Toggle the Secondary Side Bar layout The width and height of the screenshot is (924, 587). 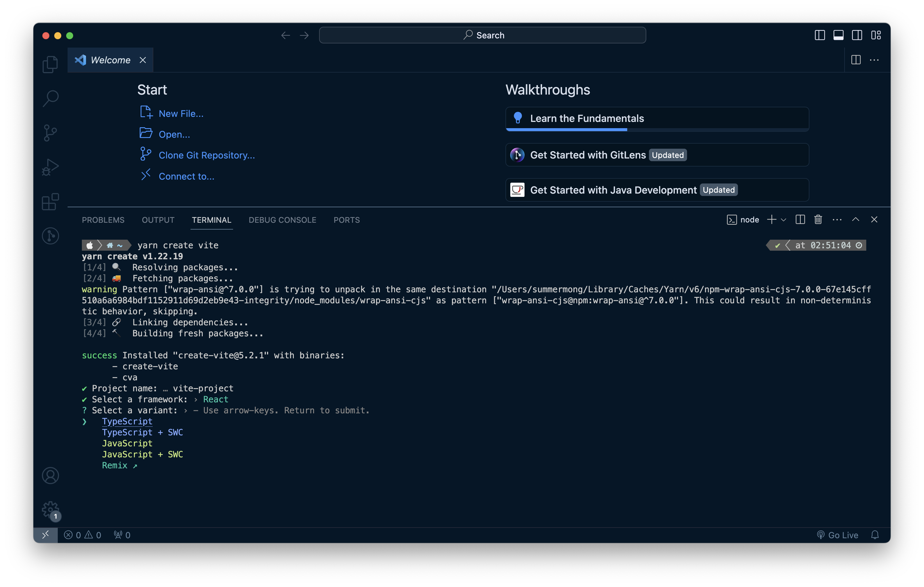click(x=857, y=35)
